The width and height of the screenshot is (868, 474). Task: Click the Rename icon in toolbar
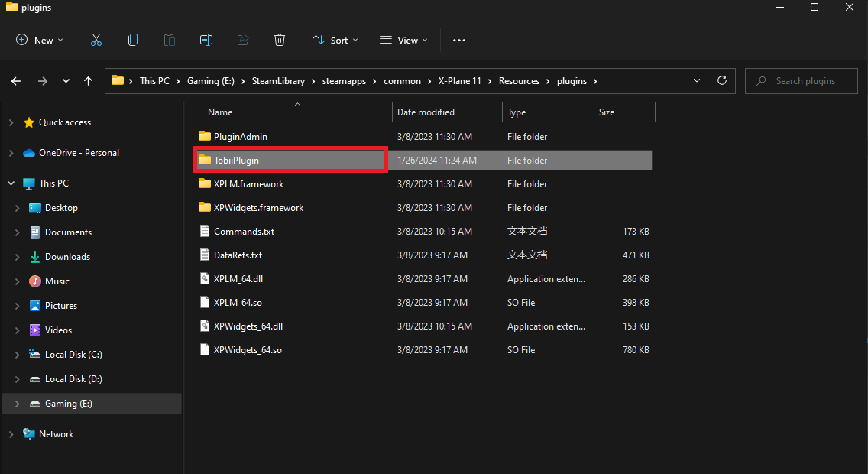(x=206, y=40)
